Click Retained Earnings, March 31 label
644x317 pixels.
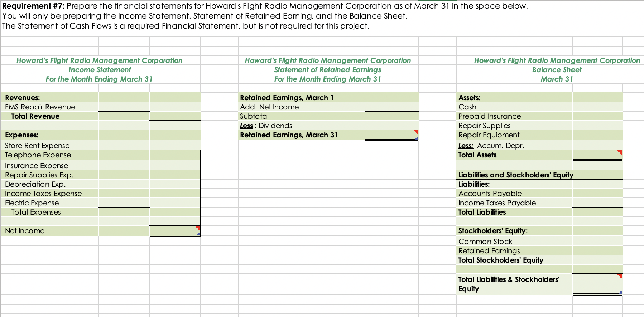302,135
